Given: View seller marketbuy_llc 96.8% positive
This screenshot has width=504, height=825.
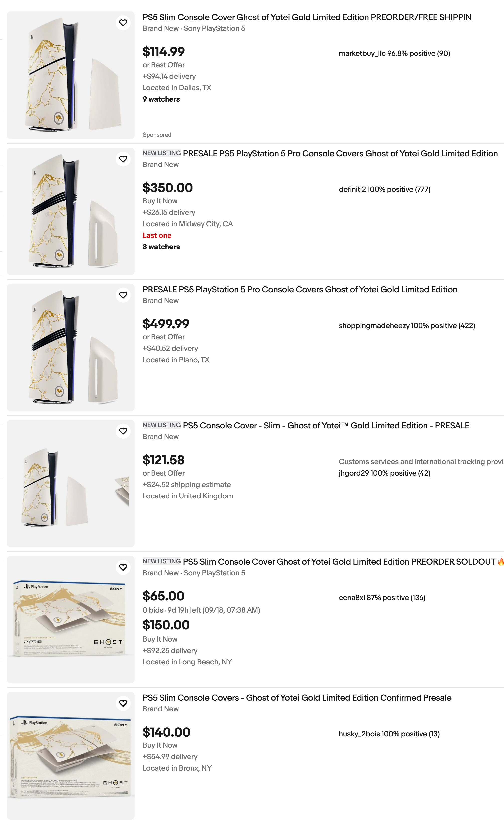Looking at the screenshot, I should 395,54.
